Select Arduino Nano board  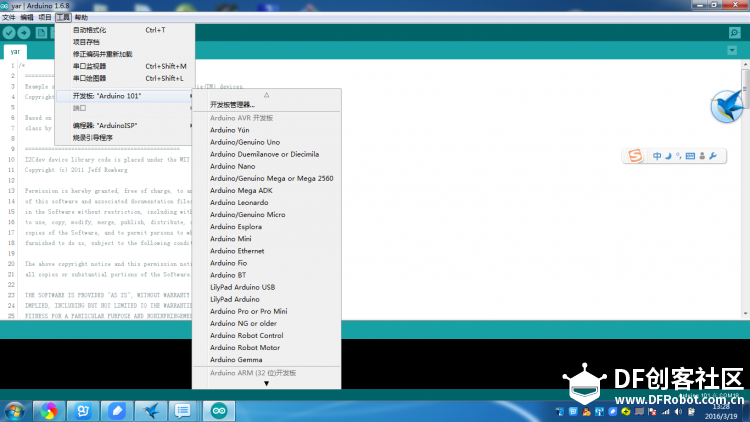coord(266,166)
